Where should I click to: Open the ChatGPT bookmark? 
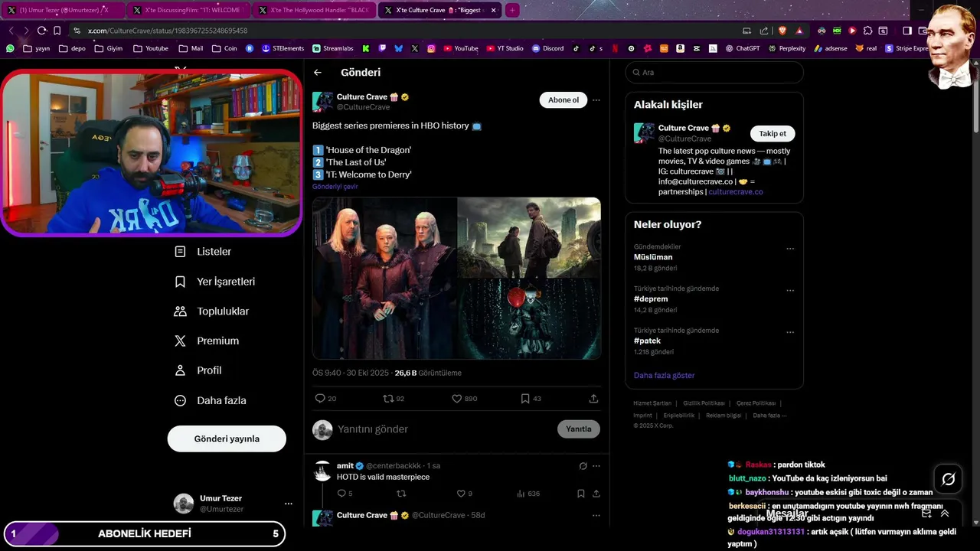[743, 48]
